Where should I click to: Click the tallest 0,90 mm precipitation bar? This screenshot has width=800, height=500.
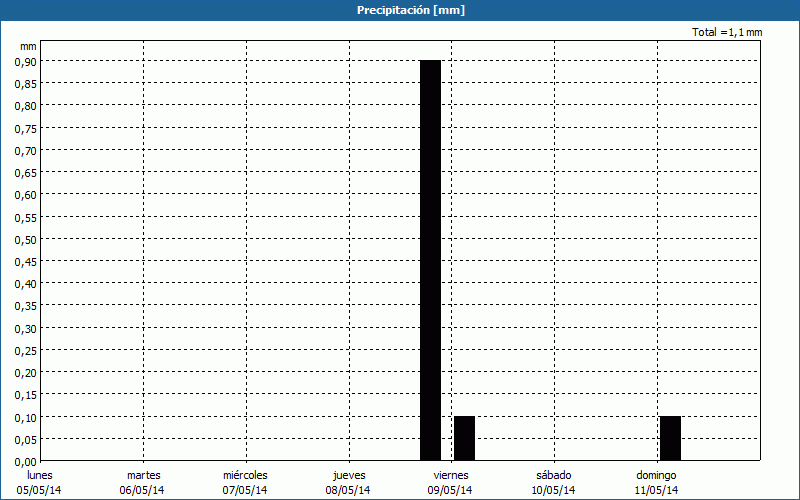[x=430, y=260]
